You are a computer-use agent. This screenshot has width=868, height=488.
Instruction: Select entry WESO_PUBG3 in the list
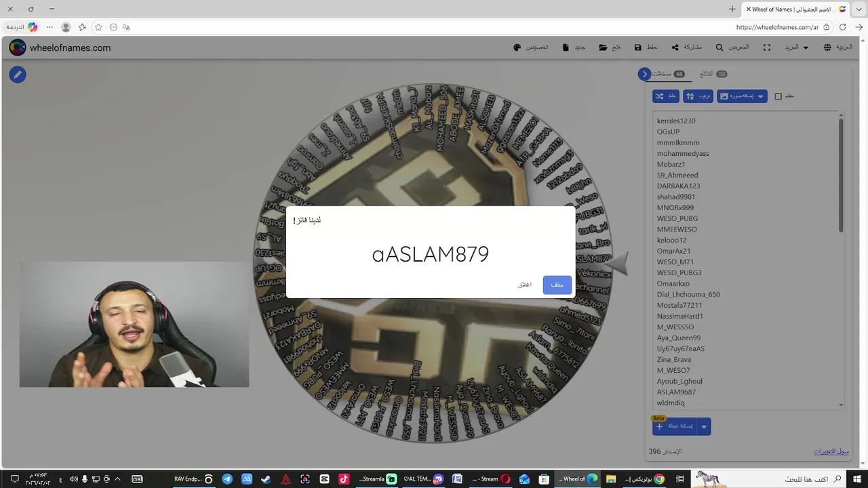coord(679,272)
